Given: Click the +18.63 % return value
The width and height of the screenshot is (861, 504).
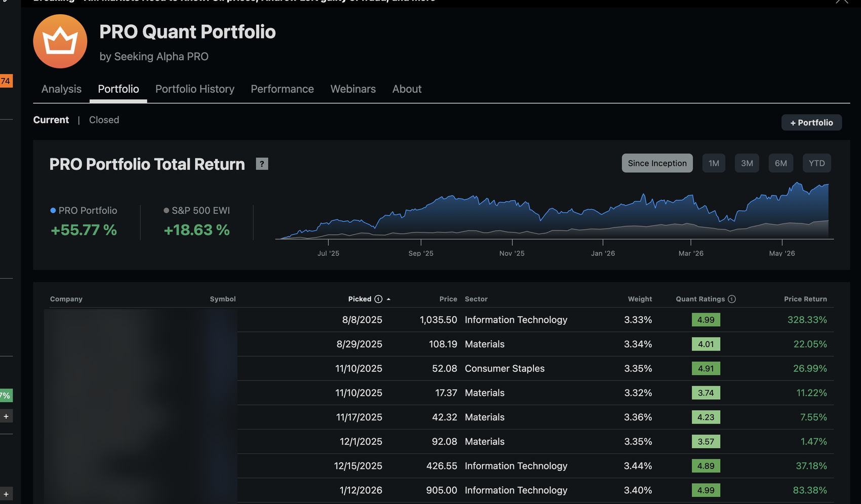Looking at the screenshot, I should [197, 230].
